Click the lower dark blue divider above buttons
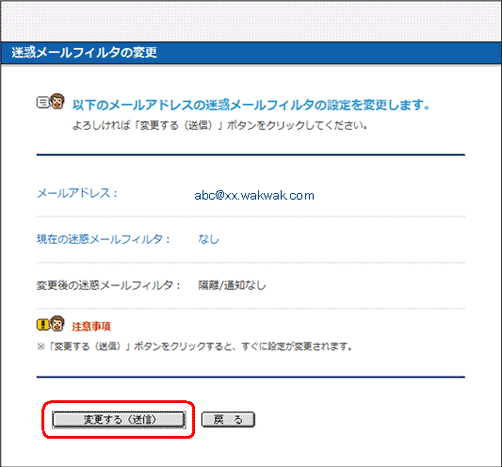 (251, 377)
